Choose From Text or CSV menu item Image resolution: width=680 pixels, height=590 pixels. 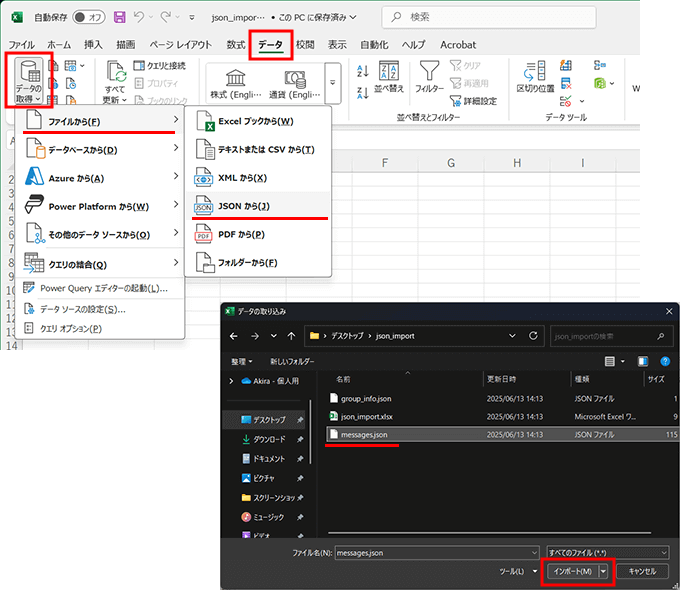coord(258,150)
